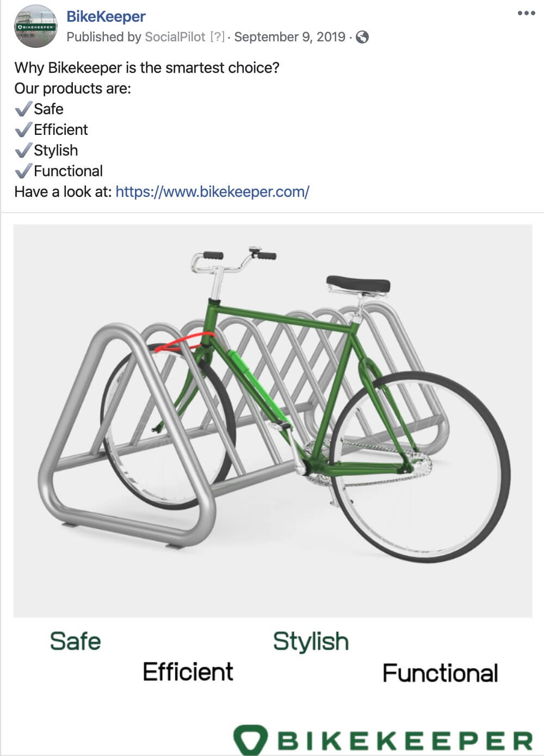Open the bikekeeper.com website link
Screen dimensions: 544x756
point(212,191)
